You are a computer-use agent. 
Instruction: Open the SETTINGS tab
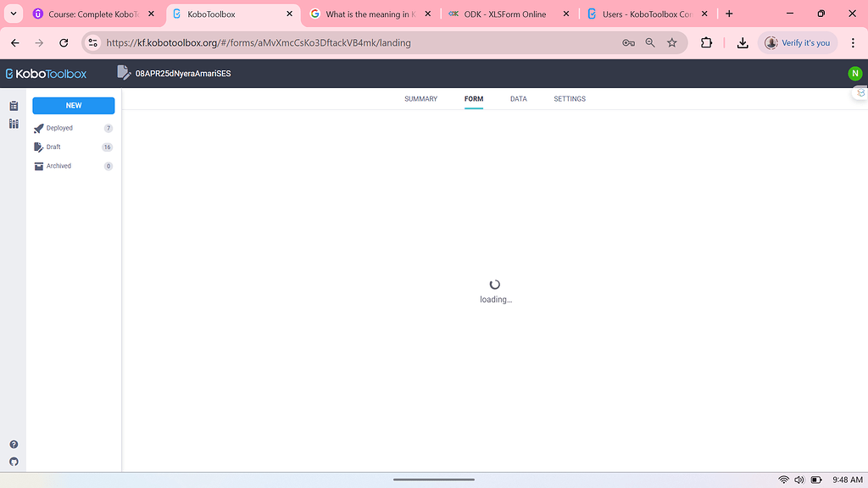point(569,99)
